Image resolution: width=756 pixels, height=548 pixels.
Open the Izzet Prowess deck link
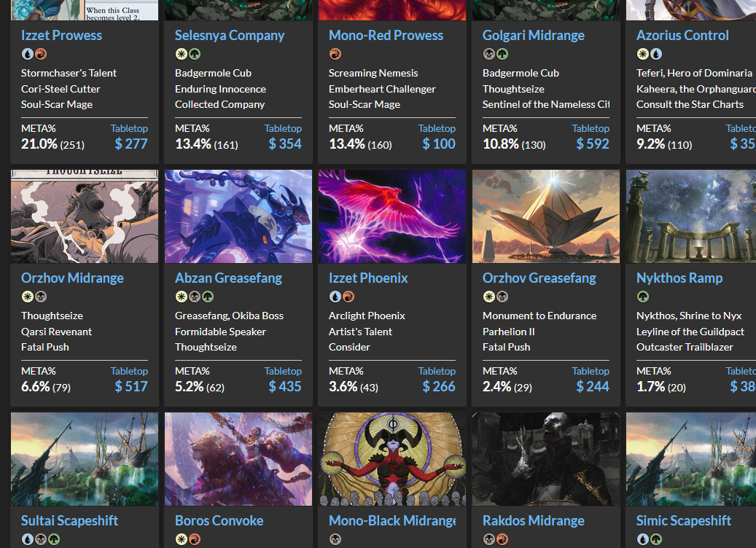pyautogui.click(x=61, y=35)
